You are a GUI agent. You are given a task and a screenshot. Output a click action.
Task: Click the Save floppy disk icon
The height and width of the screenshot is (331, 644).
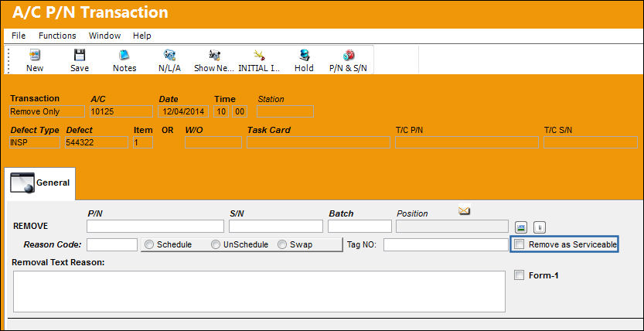click(80, 55)
